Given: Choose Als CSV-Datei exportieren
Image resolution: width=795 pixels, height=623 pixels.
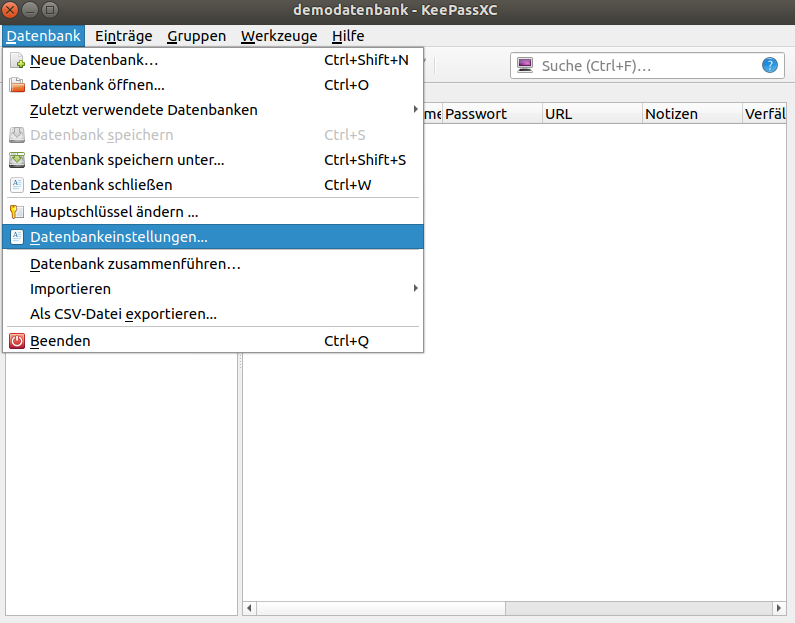Looking at the screenshot, I should click(x=123, y=314).
